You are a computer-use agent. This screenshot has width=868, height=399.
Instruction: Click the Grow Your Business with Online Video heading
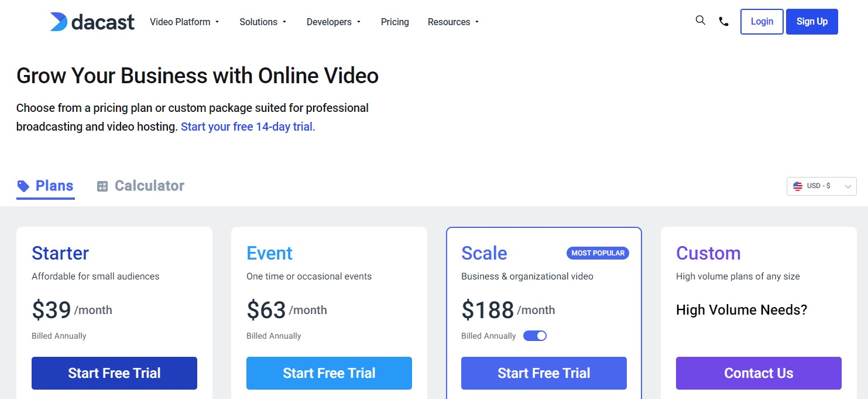pos(197,76)
